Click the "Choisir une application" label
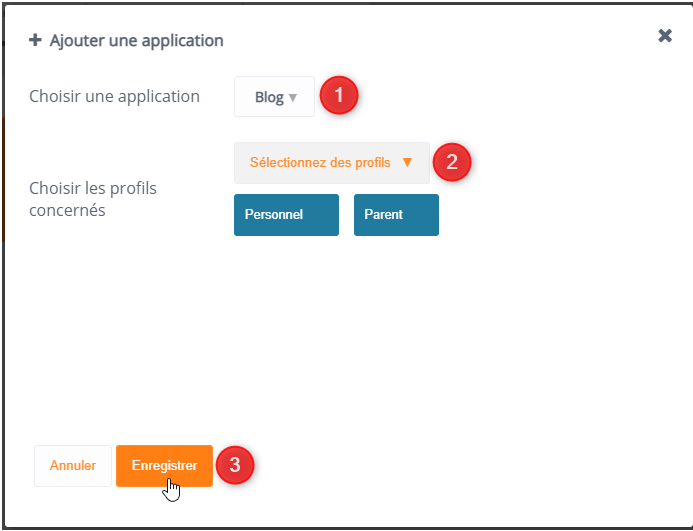 point(114,97)
